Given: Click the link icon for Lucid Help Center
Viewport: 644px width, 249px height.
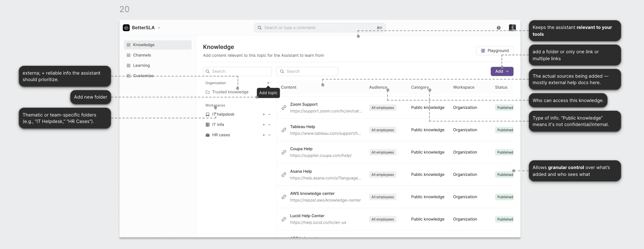Looking at the screenshot, I should [284, 219].
